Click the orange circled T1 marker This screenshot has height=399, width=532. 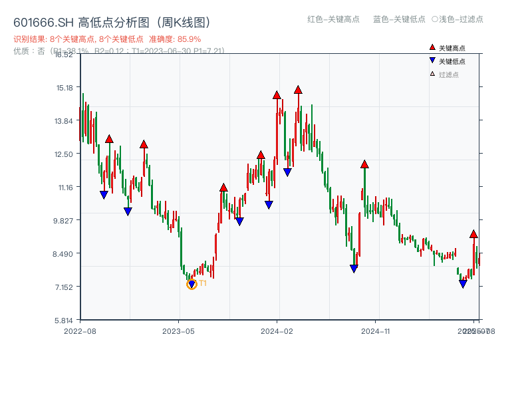[192, 285]
